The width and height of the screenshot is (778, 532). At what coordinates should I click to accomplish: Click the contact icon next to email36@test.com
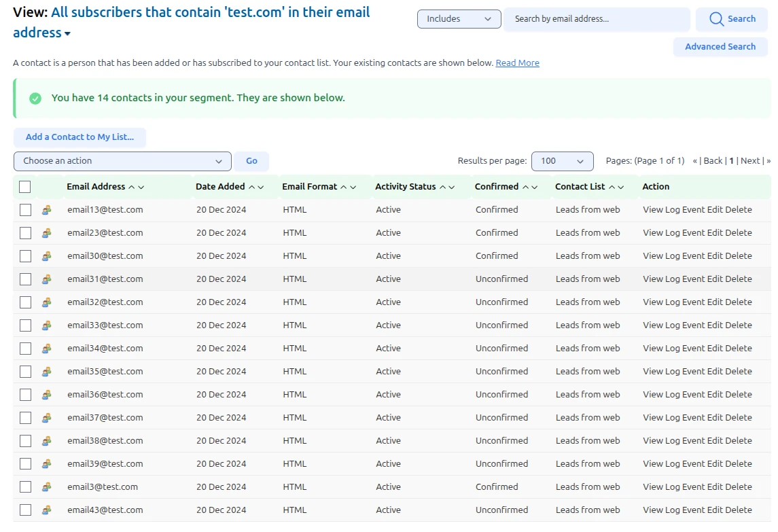click(47, 395)
